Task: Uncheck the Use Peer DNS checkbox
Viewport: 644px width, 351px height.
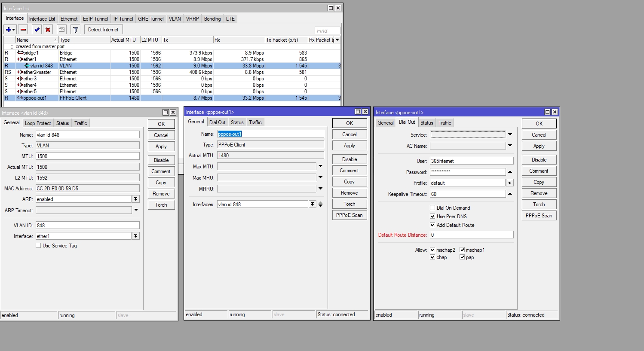Action: pyautogui.click(x=432, y=217)
